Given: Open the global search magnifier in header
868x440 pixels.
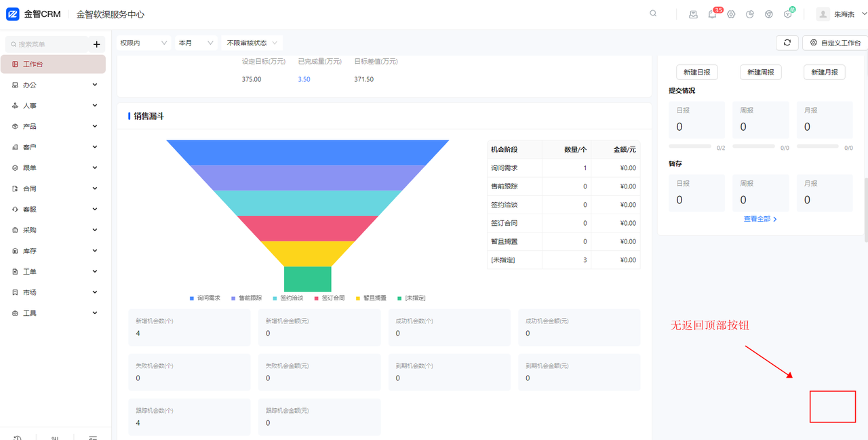Looking at the screenshot, I should [653, 14].
